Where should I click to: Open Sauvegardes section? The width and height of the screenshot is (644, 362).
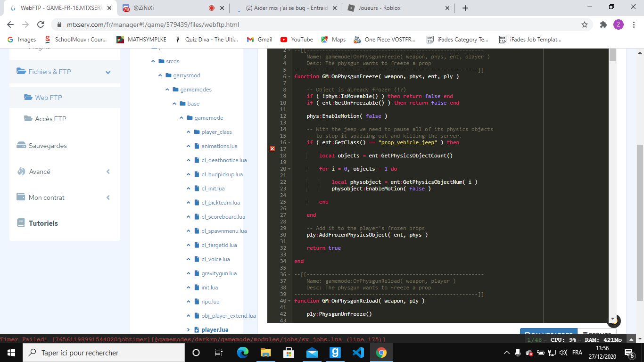[48, 146]
